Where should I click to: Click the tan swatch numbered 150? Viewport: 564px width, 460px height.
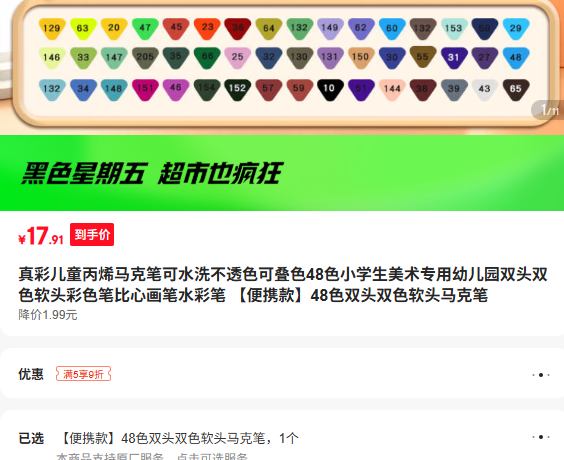click(x=361, y=58)
